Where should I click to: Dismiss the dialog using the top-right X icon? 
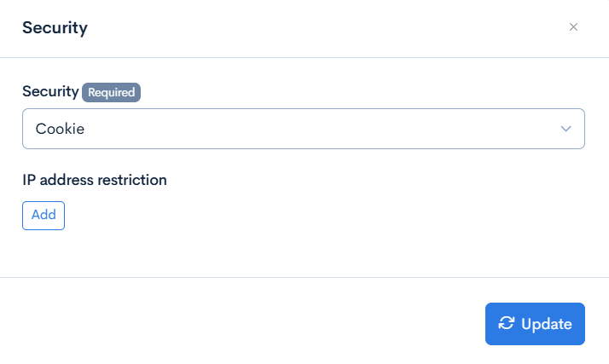click(x=573, y=27)
